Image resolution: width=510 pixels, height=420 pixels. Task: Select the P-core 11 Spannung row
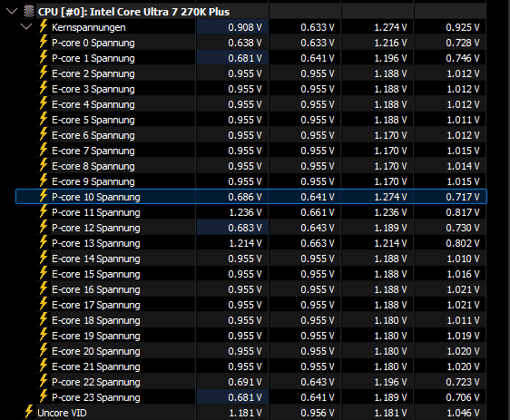coord(251,212)
